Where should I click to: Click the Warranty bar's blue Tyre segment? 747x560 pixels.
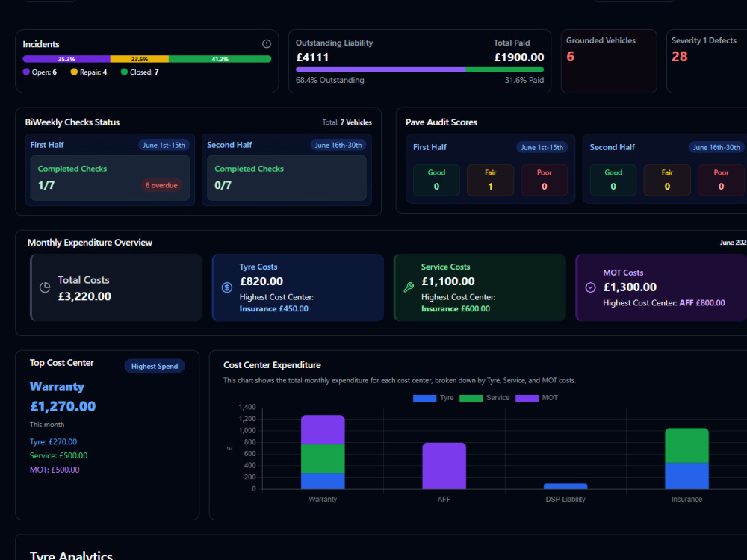(x=323, y=481)
